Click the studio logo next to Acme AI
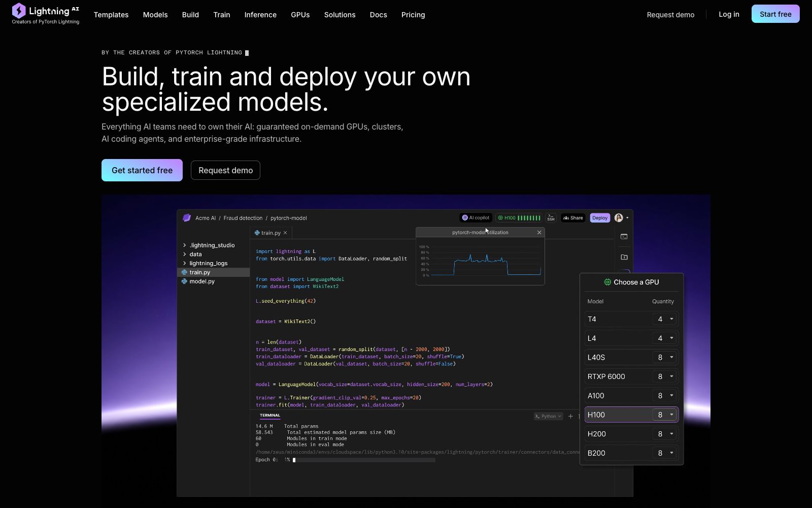 [187, 218]
